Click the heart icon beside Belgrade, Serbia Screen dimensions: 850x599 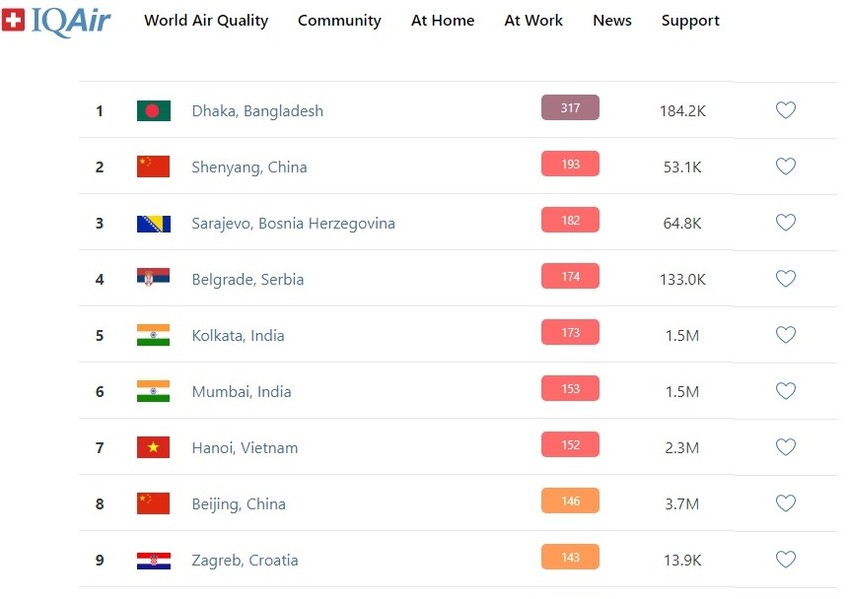tap(786, 279)
